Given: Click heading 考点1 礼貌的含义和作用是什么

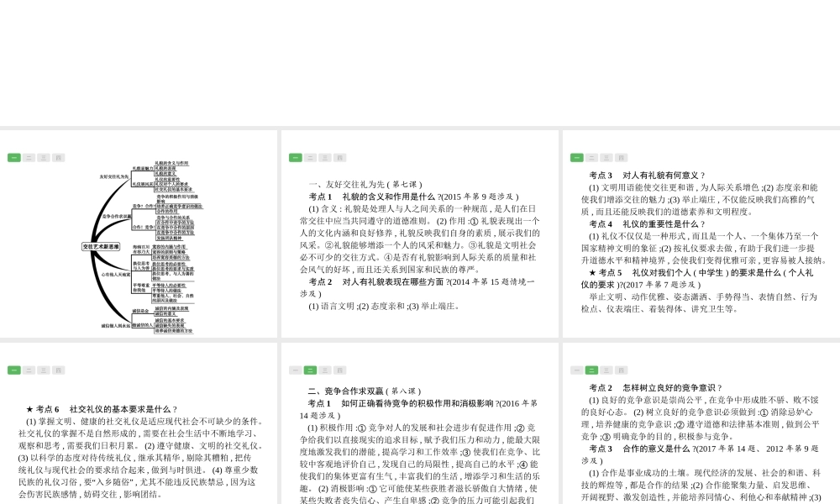Looking at the screenshot, I should (413, 197).
